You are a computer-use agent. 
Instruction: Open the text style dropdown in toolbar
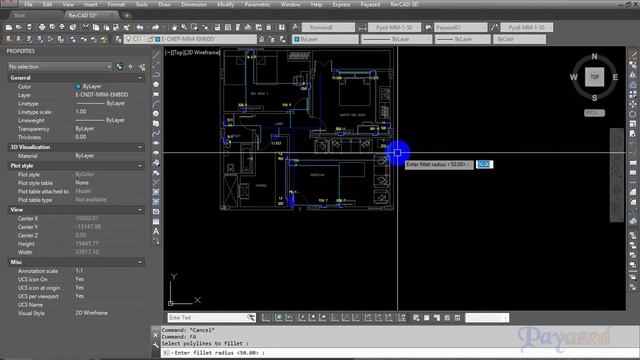pyautogui.click(x=328, y=27)
